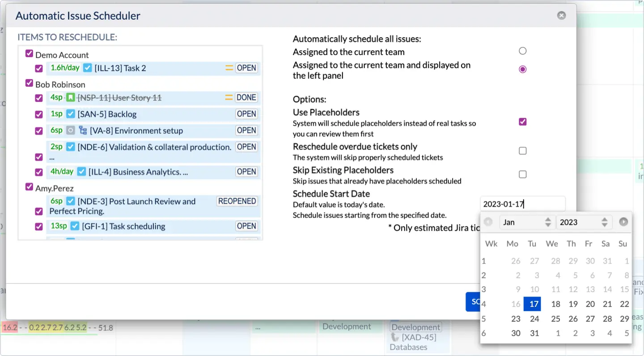Image resolution: width=644 pixels, height=356 pixels.
Task: Click medium priority icon on ILL-13 Task 2
Action: coord(229,68)
